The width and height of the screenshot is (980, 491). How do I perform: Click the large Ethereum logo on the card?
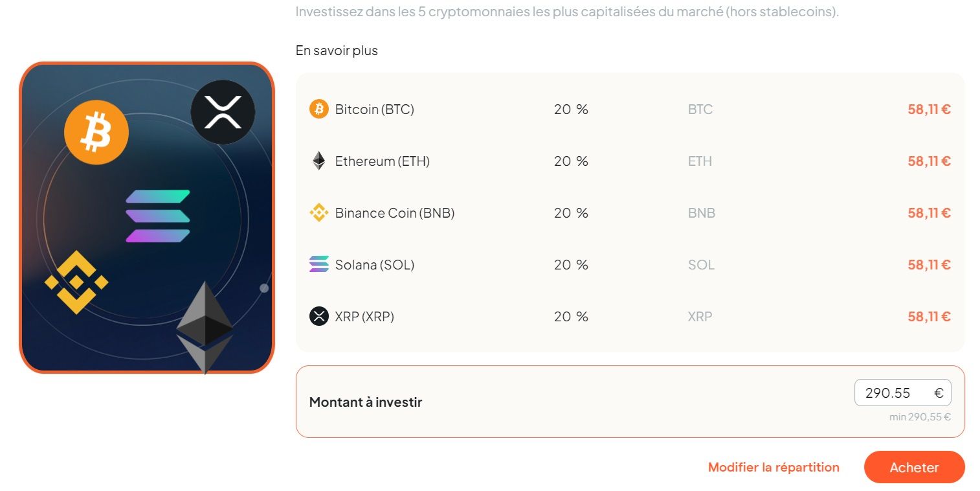click(205, 328)
